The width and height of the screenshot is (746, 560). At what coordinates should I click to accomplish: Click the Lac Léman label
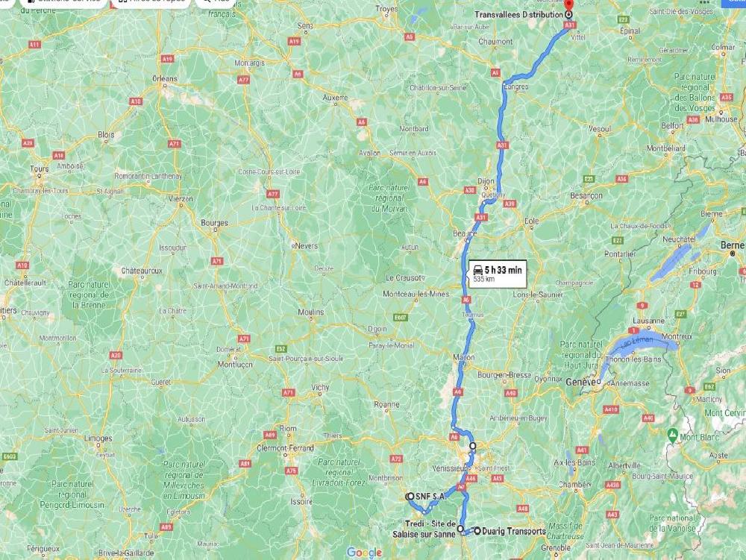(637, 341)
